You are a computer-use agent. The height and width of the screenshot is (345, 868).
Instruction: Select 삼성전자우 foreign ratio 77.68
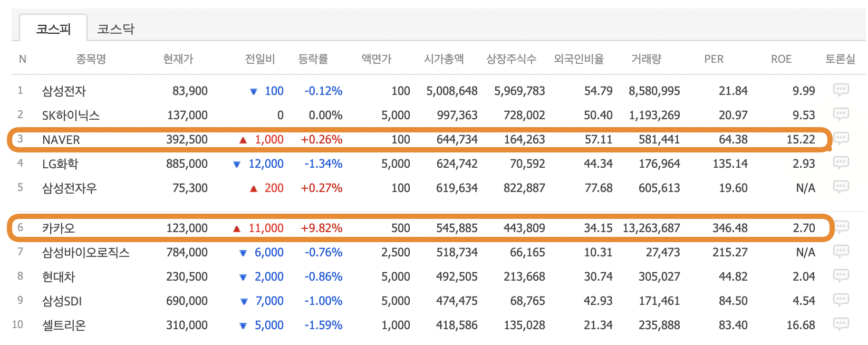tap(599, 188)
